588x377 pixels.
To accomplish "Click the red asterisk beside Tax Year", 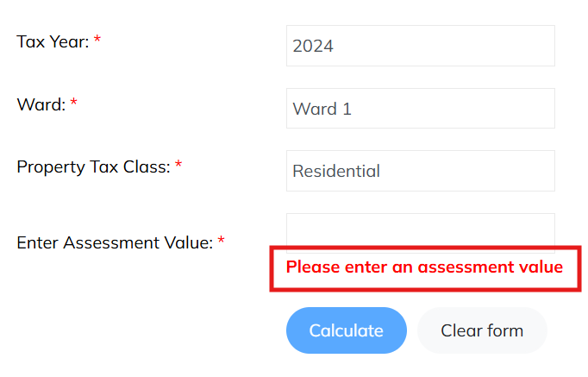I will point(97,41).
